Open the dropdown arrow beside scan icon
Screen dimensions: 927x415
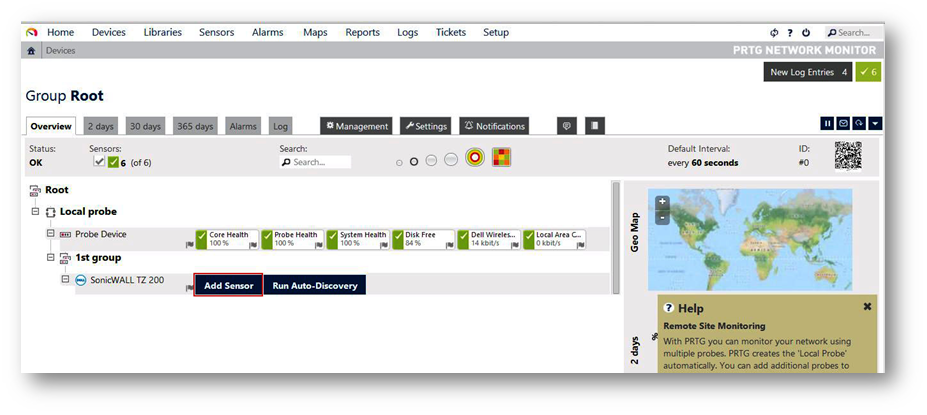(x=875, y=123)
